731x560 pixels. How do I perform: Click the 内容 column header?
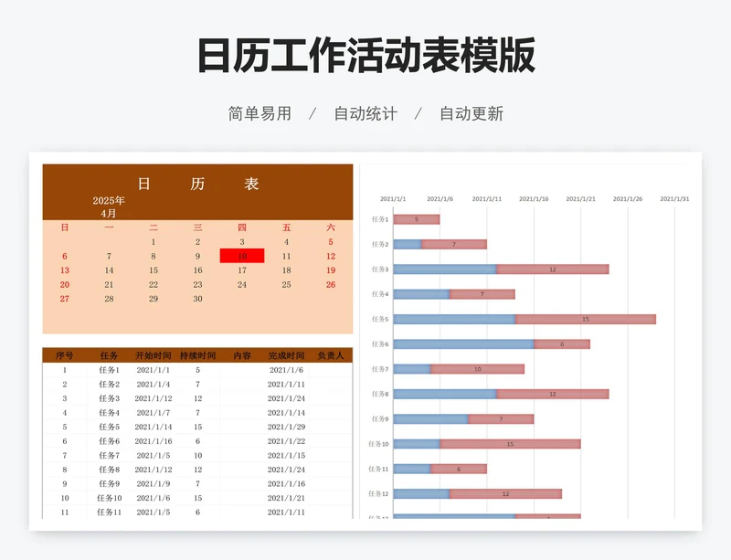pos(242,355)
